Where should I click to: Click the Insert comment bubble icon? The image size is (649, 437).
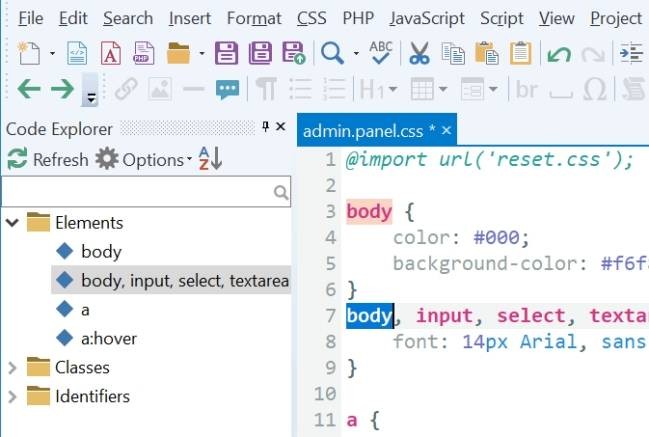pos(228,90)
